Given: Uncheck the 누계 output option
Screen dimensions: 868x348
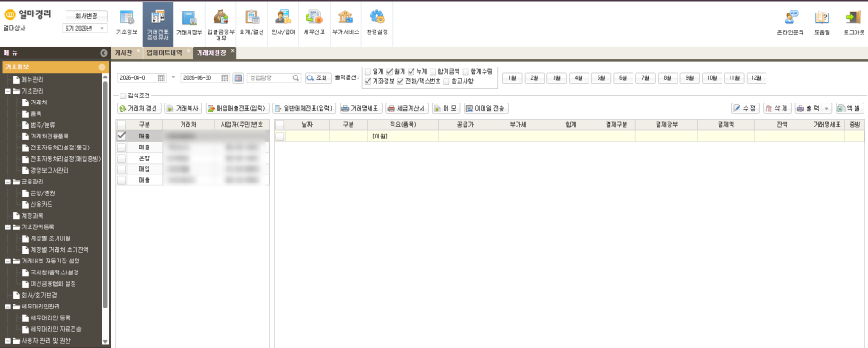Looking at the screenshot, I should pos(411,71).
